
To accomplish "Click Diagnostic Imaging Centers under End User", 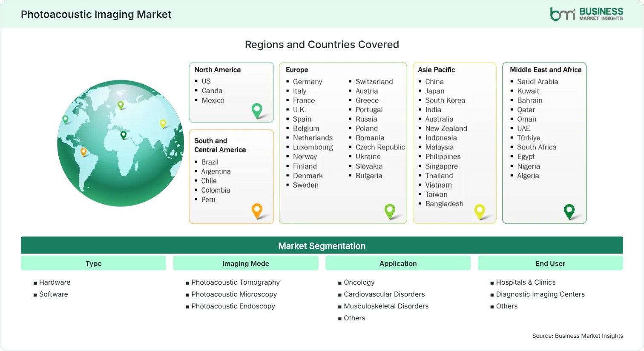I will point(540,294).
